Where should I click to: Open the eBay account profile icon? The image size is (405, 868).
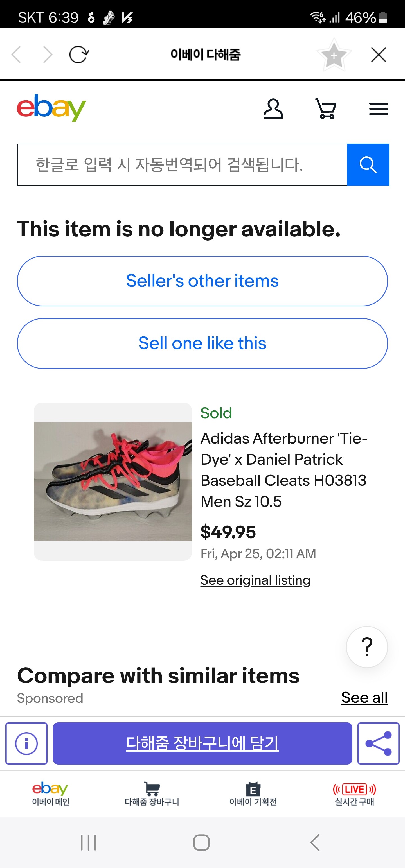pos(273,109)
